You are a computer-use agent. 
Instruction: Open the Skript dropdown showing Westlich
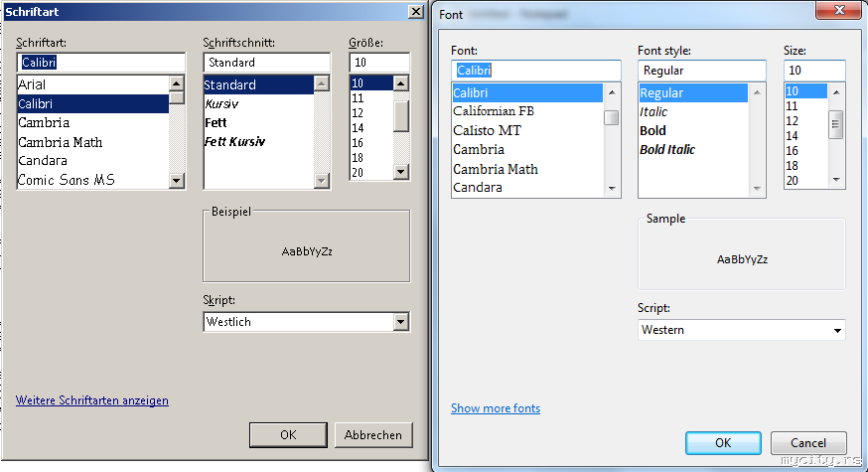401,322
